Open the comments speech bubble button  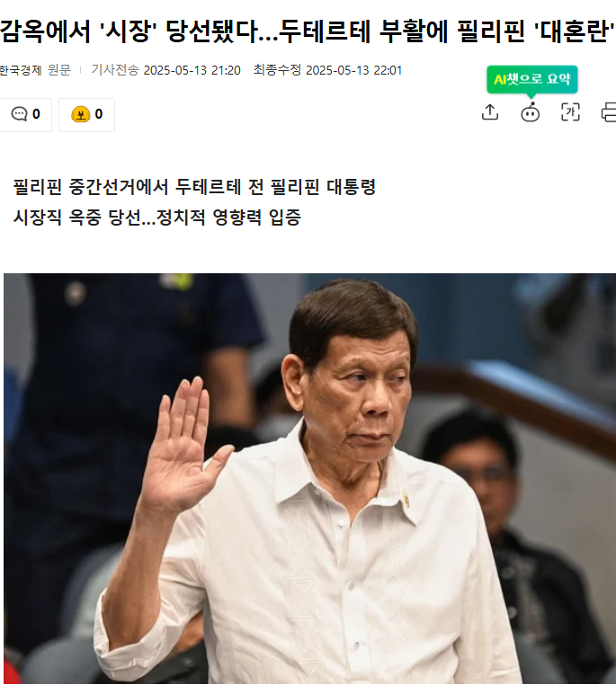click(x=26, y=114)
